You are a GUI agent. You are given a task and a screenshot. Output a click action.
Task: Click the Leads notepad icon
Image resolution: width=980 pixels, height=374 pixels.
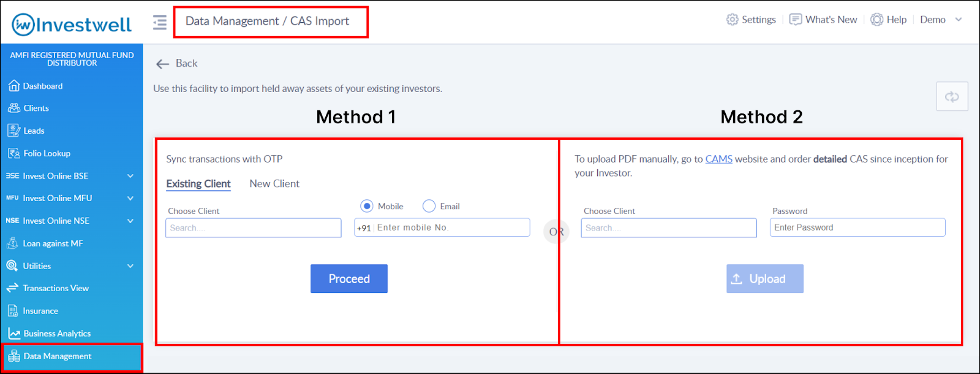pos(14,131)
